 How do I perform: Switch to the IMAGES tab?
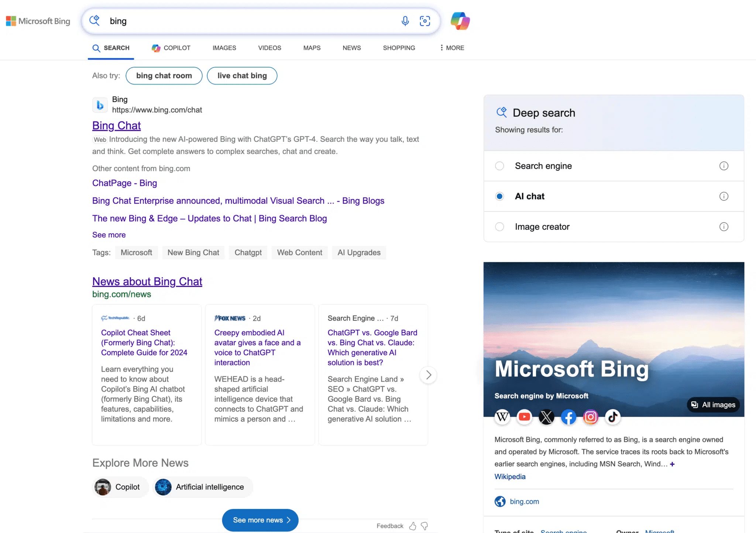pyautogui.click(x=224, y=48)
